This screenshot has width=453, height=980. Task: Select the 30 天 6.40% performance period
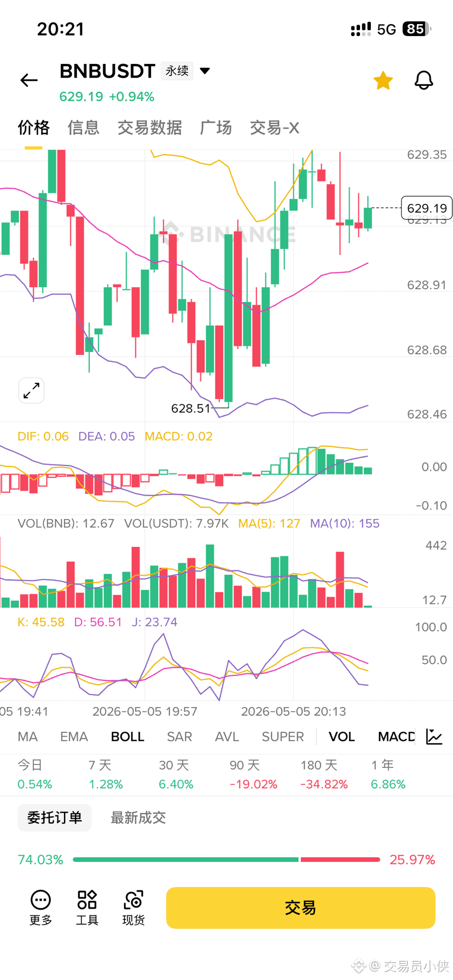tap(176, 774)
